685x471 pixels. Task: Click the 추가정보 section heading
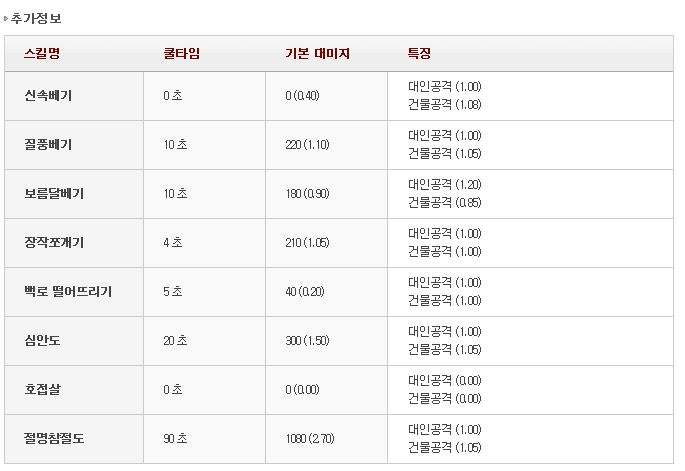coord(35,18)
